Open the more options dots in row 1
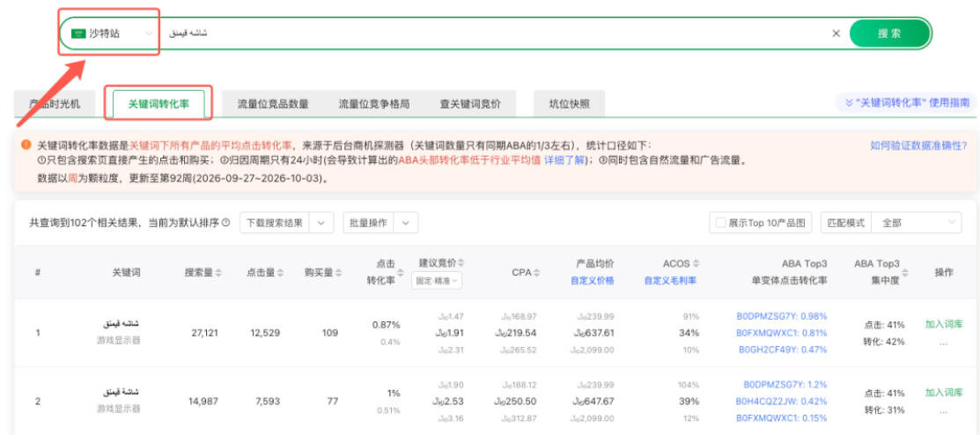 [x=943, y=342]
